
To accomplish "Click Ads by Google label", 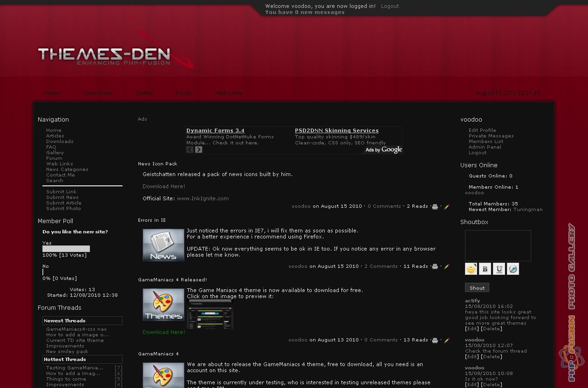I will (x=383, y=150).
